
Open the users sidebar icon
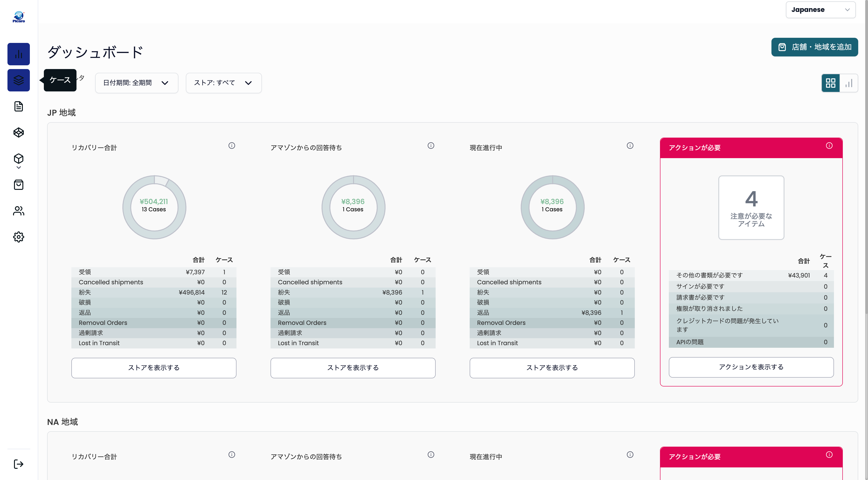tap(18, 211)
